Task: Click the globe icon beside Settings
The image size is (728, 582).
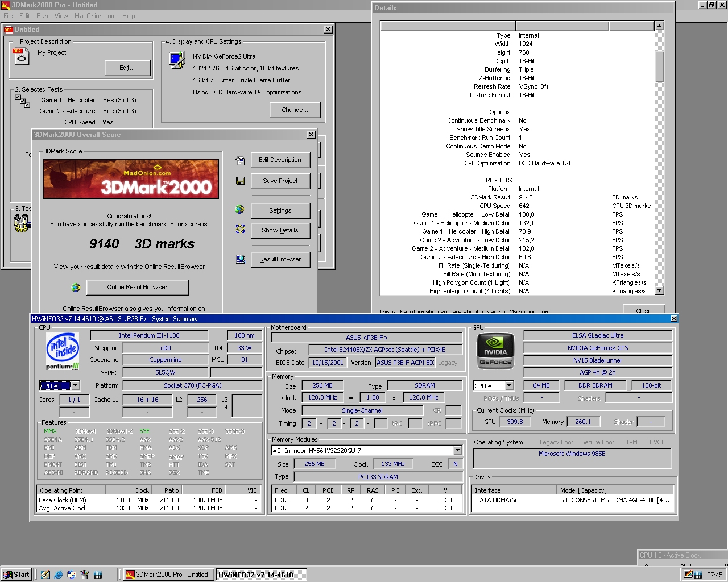Action: coord(240,210)
